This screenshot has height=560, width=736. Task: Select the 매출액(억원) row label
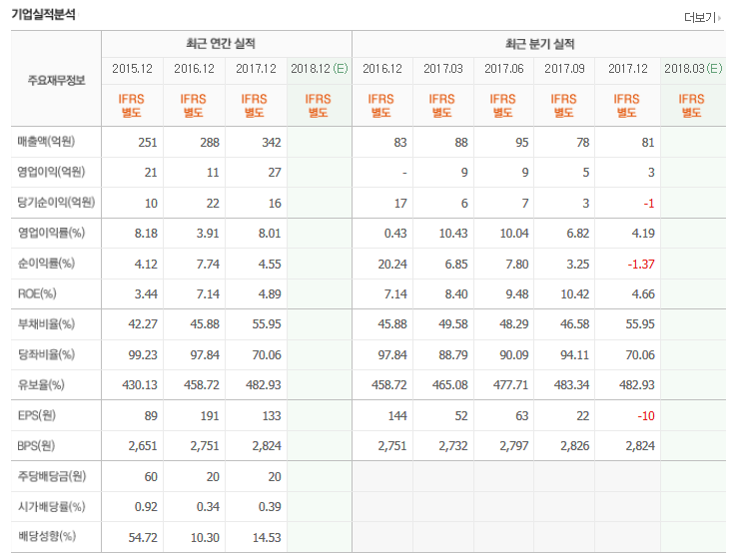point(46,142)
